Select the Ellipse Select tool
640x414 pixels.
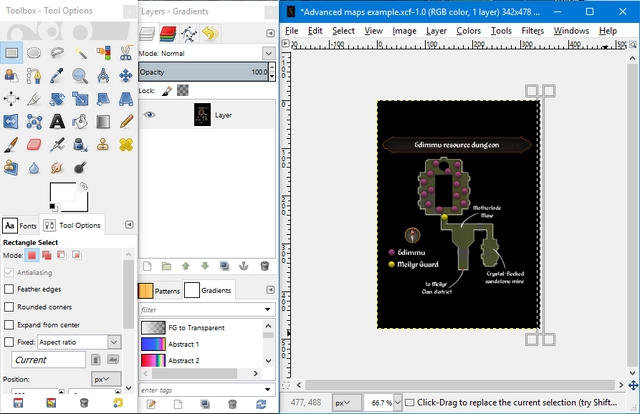point(34,53)
